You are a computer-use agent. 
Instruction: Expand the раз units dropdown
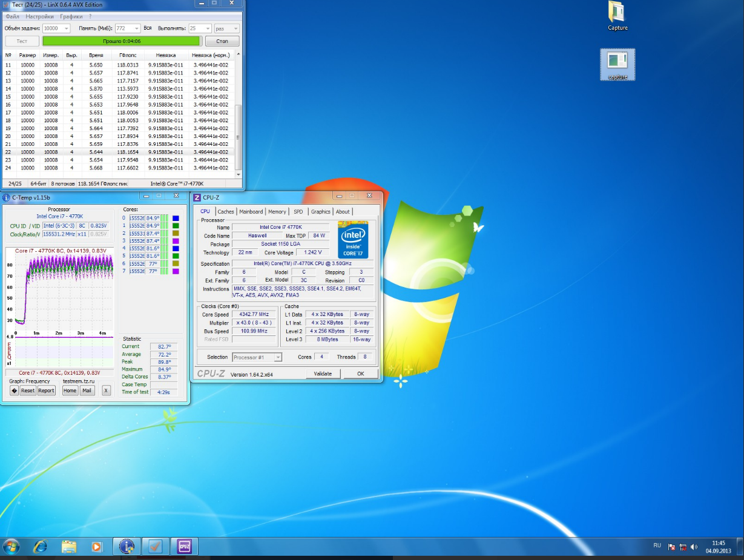point(235,28)
